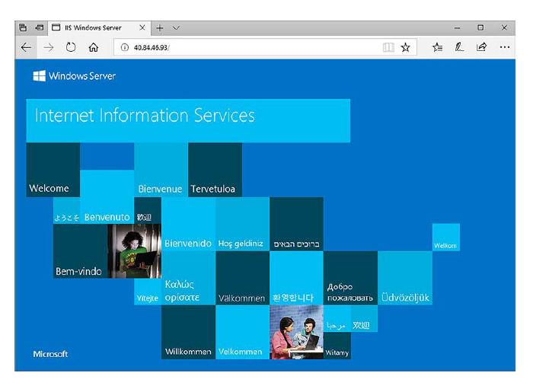Click the Add notes pen icon
The height and width of the screenshot is (392, 549).
click(459, 47)
